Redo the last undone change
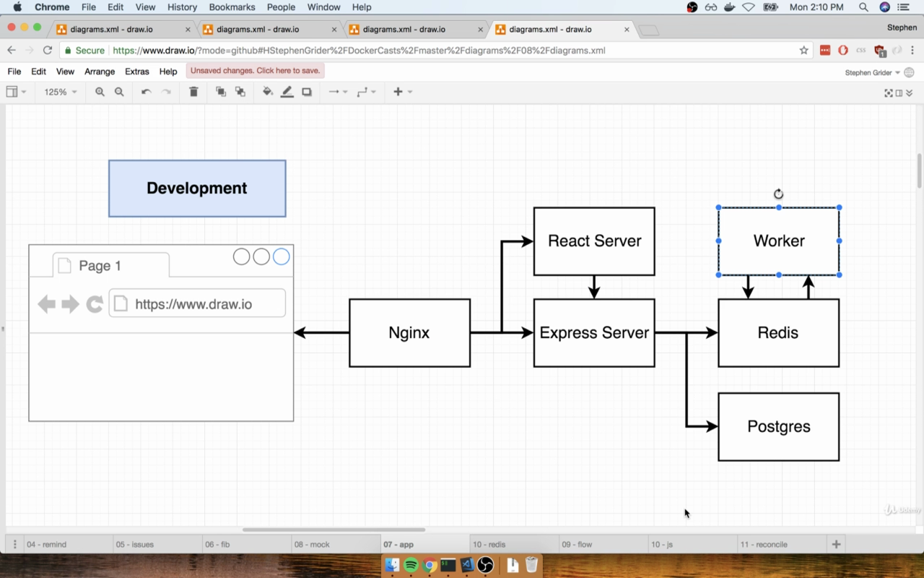The height and width of the screenshot is (578, 924). [x=166, y=92]
